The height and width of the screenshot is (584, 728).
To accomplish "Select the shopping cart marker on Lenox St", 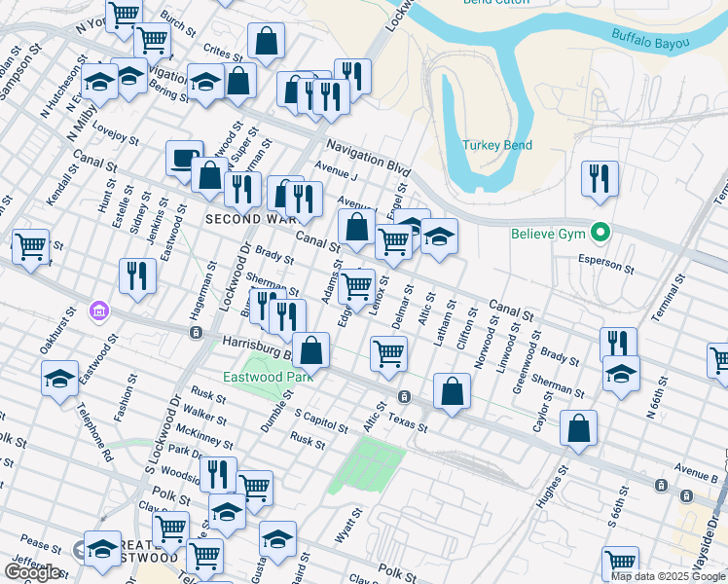I will 356,290.
